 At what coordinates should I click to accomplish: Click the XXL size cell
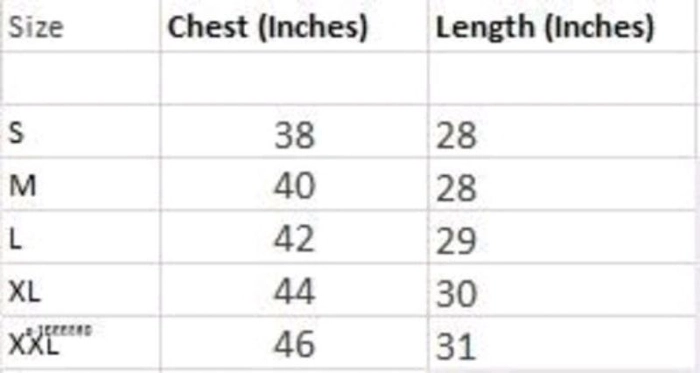point(80,343)
